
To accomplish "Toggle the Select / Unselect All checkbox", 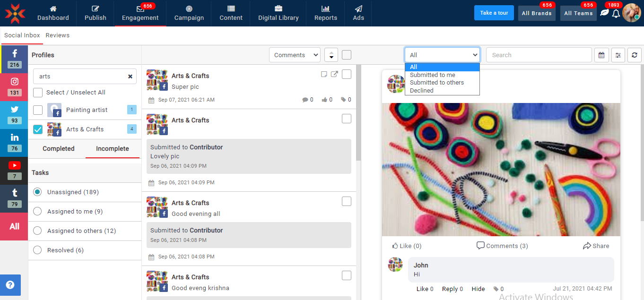I will tap(38, 93).
